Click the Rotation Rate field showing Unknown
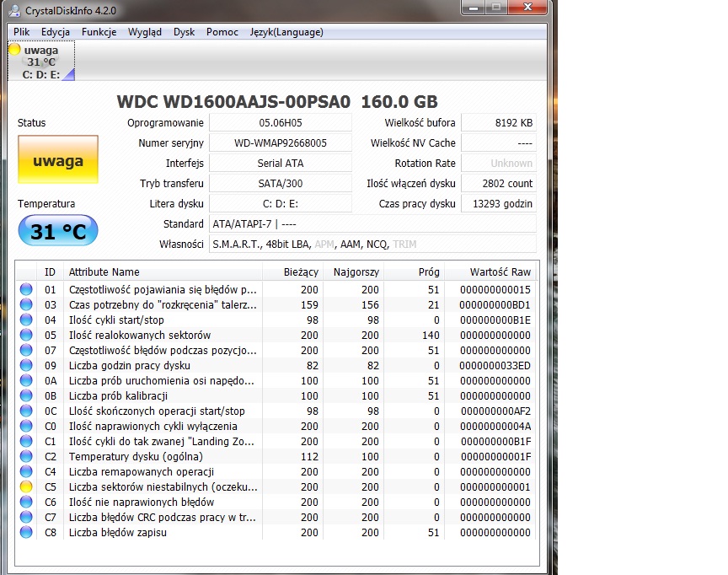The height and width of the screenshot is (575, 728). (499, 163)
